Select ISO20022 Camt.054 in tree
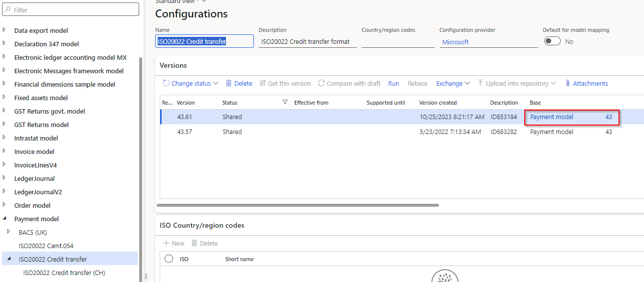This screenshot has height=282, width=644. point(46,246)
